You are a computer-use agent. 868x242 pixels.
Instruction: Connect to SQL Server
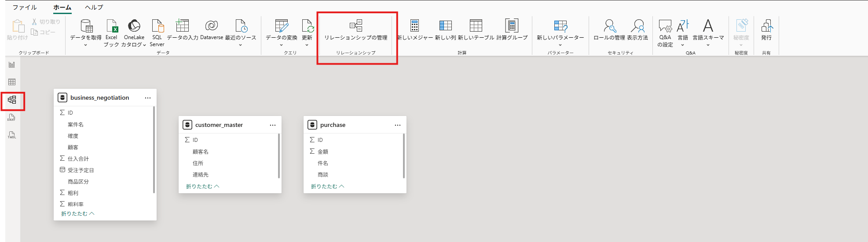(157, 33)
